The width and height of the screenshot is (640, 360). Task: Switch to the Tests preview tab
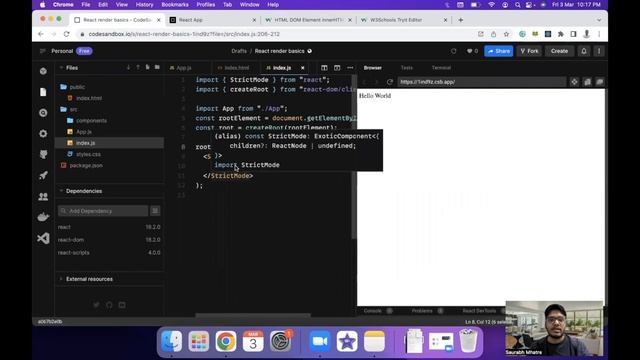(407, 68)
